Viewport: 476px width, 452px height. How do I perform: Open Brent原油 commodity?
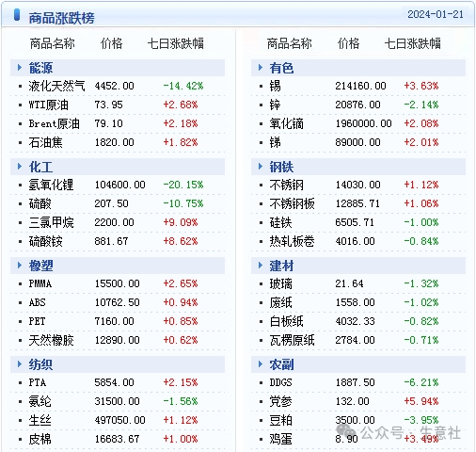coord(54,123)
